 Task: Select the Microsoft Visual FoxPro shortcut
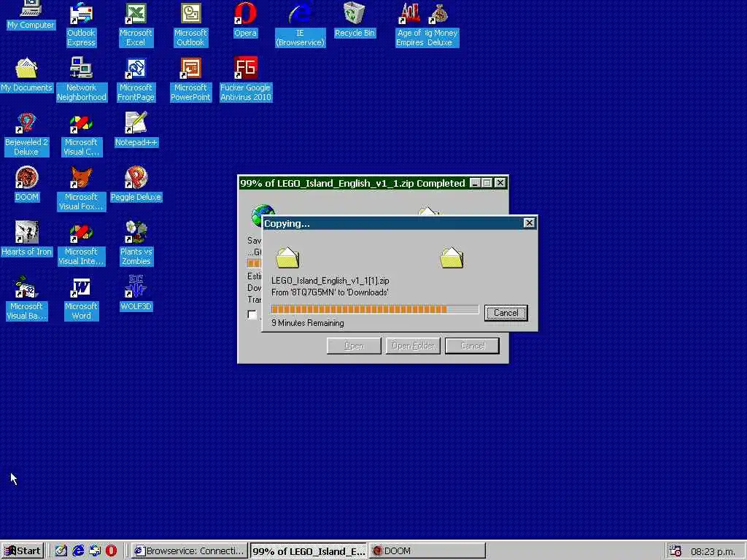[81, 189]
